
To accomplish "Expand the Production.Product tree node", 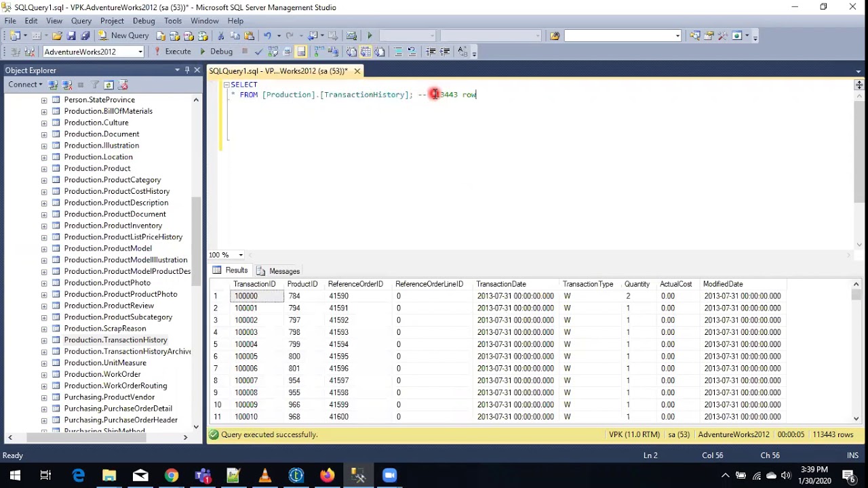I will [x=44, y=168].
